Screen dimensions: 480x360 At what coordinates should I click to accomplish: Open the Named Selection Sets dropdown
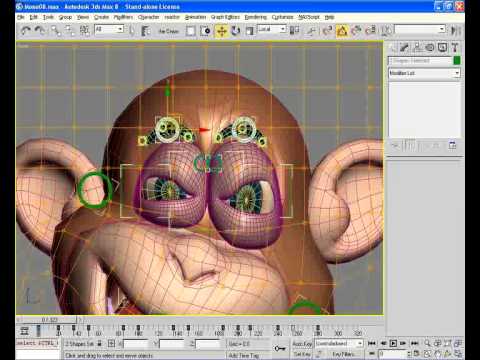420,29
